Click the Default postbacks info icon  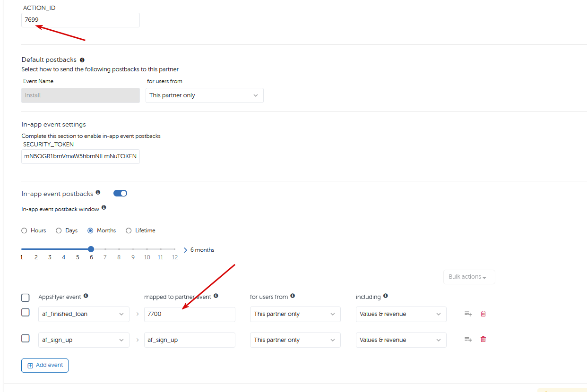point(82,60)
